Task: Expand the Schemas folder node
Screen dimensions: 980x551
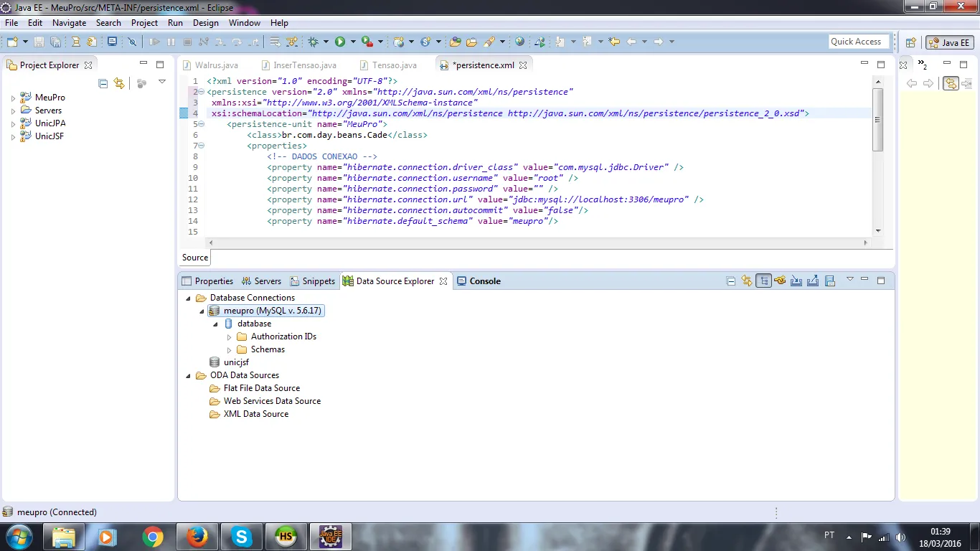Action: pyautogui.click(x=230, y=350)
